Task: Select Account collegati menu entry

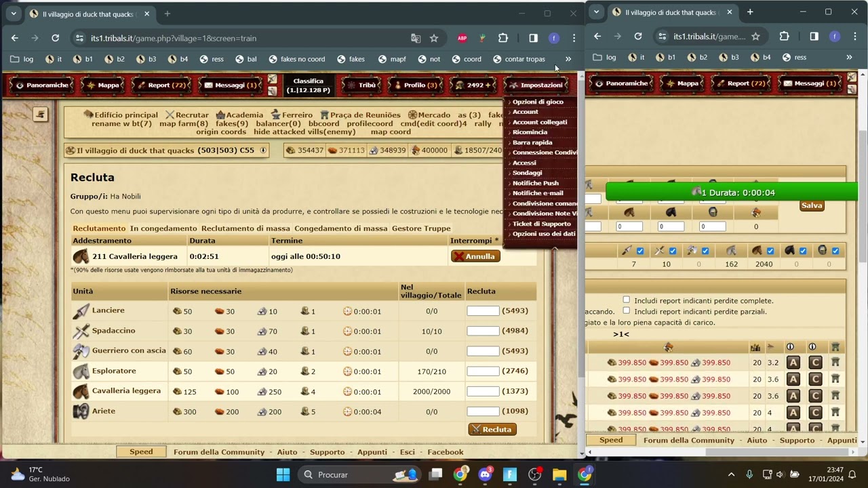Action: click(x=540, y=122)
